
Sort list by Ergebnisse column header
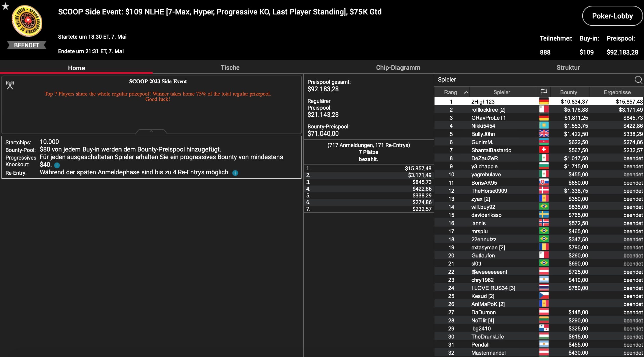click(x=617, y=92)
